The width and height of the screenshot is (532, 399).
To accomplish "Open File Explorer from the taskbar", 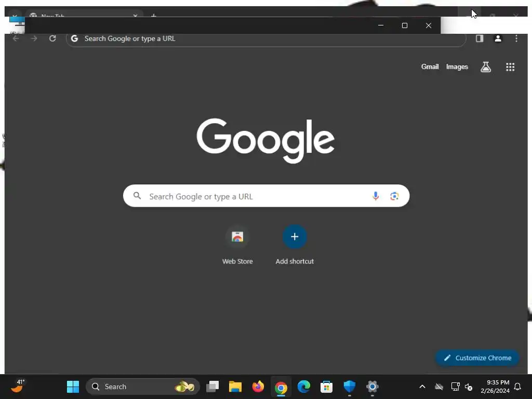I will tap(235, 387).
